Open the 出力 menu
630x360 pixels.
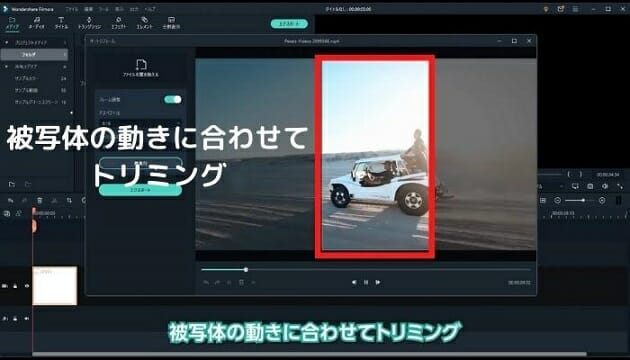click(x=134, y=9)
